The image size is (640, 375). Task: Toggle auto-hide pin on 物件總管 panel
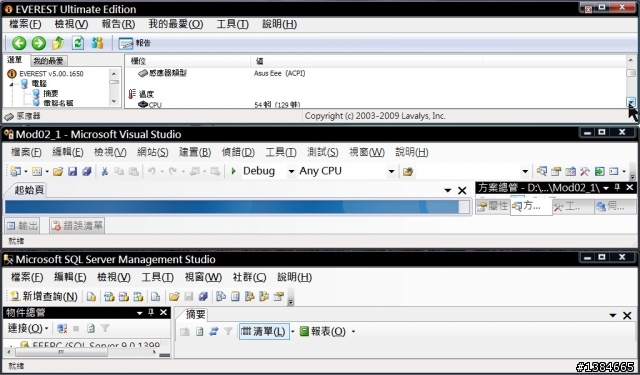pyautogui.click(x=151, y=313)
